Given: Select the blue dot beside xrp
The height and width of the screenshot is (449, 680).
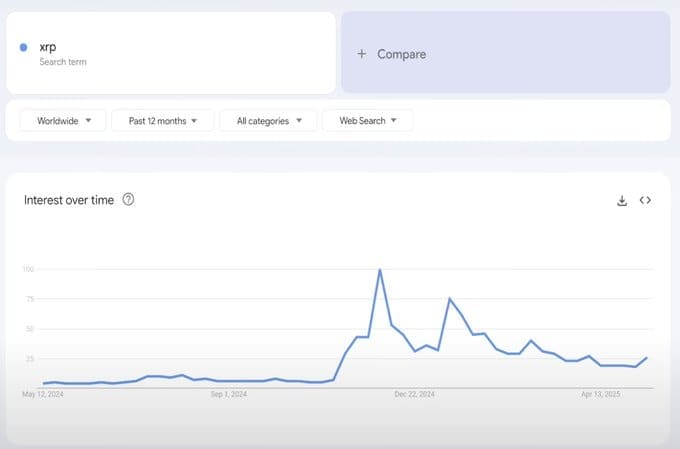Looking at the screenshot, I should click(23, 47).
